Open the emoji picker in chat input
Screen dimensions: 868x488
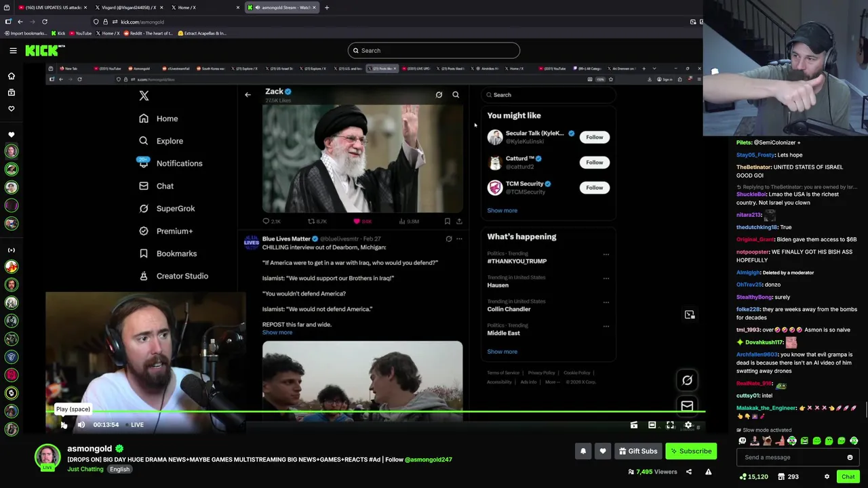(850, 457)
